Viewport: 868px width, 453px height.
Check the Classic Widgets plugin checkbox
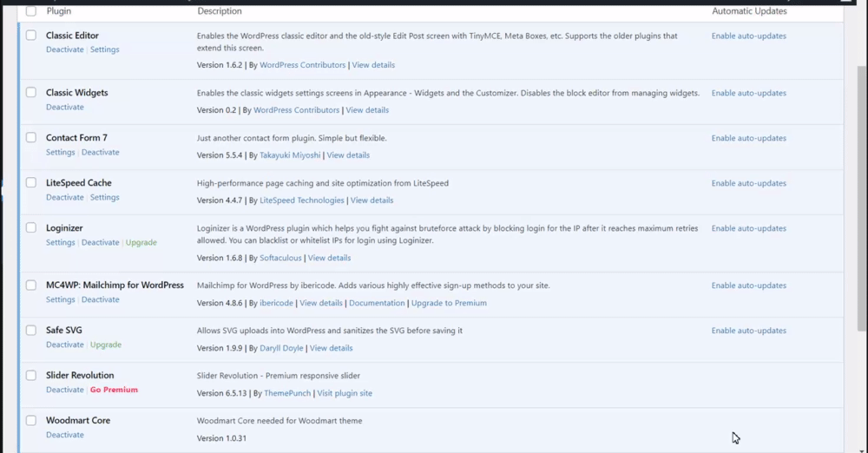31,93
